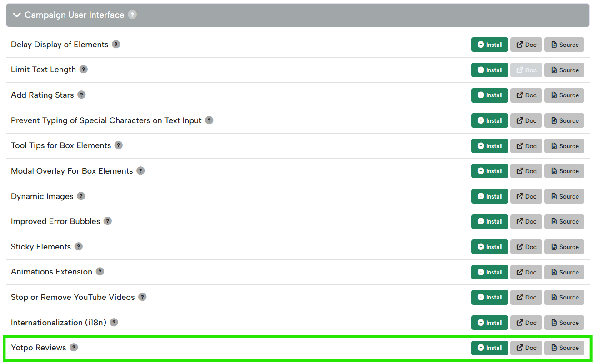Click the help icon beside Yotpo Reviews

(74, 347)
